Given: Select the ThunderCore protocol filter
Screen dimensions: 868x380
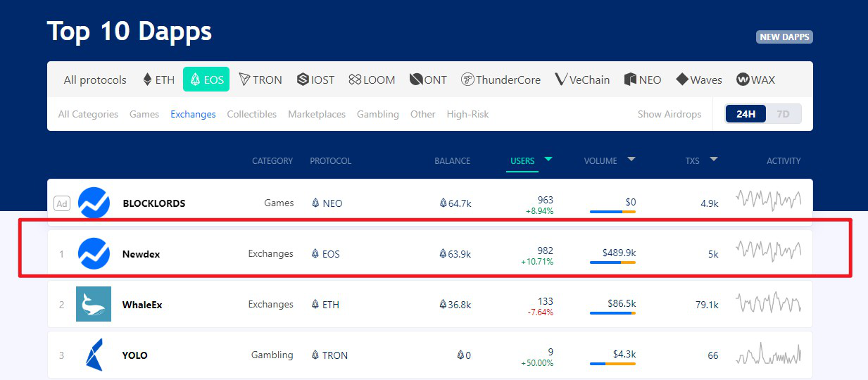Looking at the screenshot, I should [501, 80].
